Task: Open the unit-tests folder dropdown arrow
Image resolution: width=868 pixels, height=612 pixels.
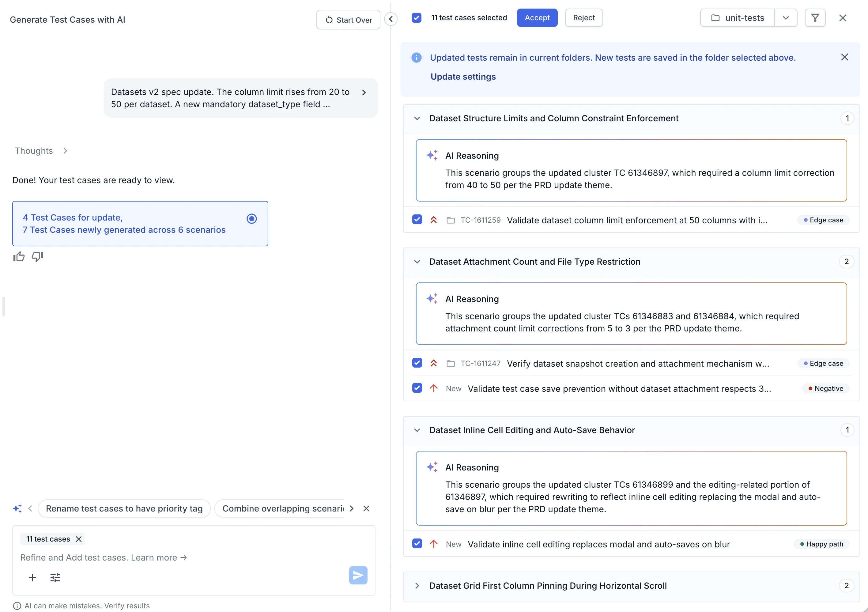Action: click(x=786, y=18)
